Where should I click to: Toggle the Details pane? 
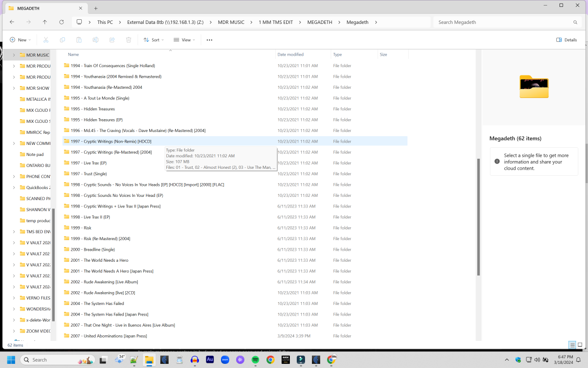[566, 40]
